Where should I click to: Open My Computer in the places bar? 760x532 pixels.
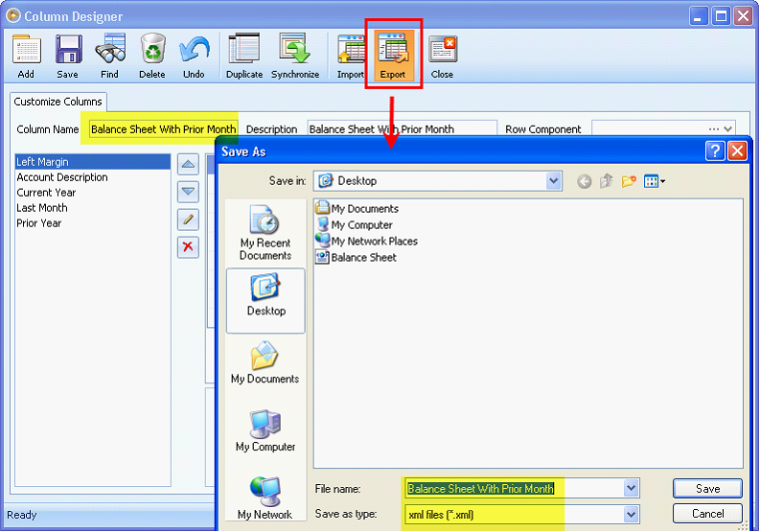(265, 430)
